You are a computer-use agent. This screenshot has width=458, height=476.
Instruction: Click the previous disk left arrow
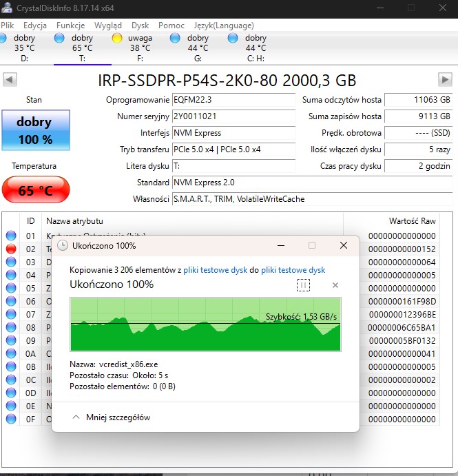10,79
